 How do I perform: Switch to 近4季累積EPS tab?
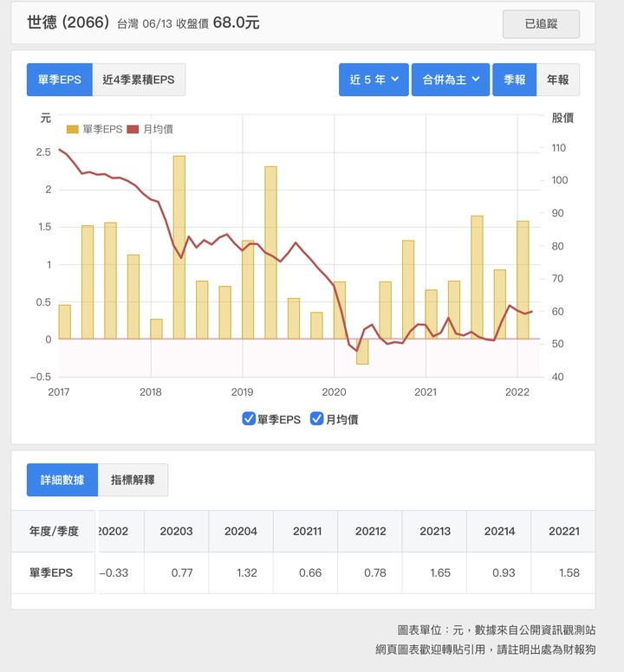[x=139, y=80]
